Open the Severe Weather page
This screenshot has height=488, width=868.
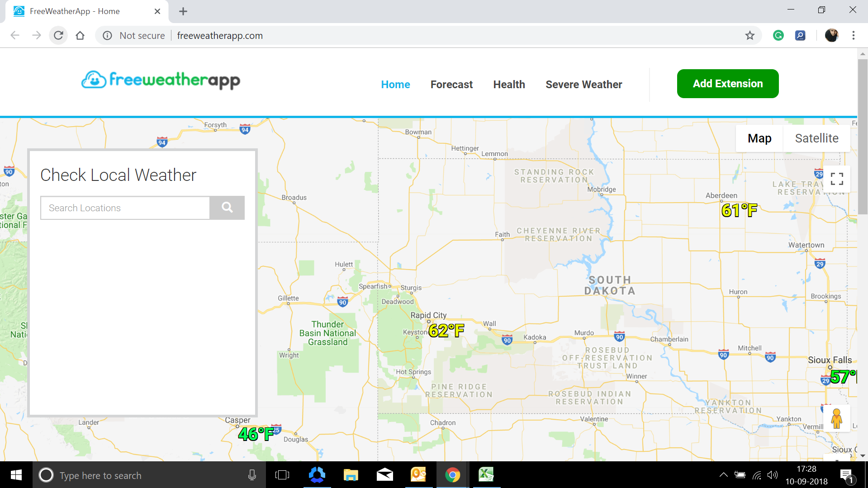(x=583, y=85)
